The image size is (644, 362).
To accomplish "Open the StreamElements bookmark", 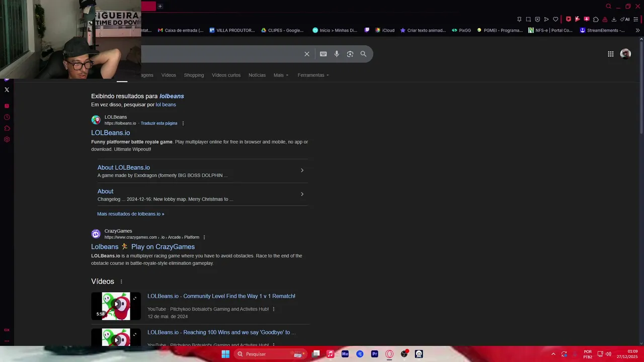I will [x=602, y=30].
